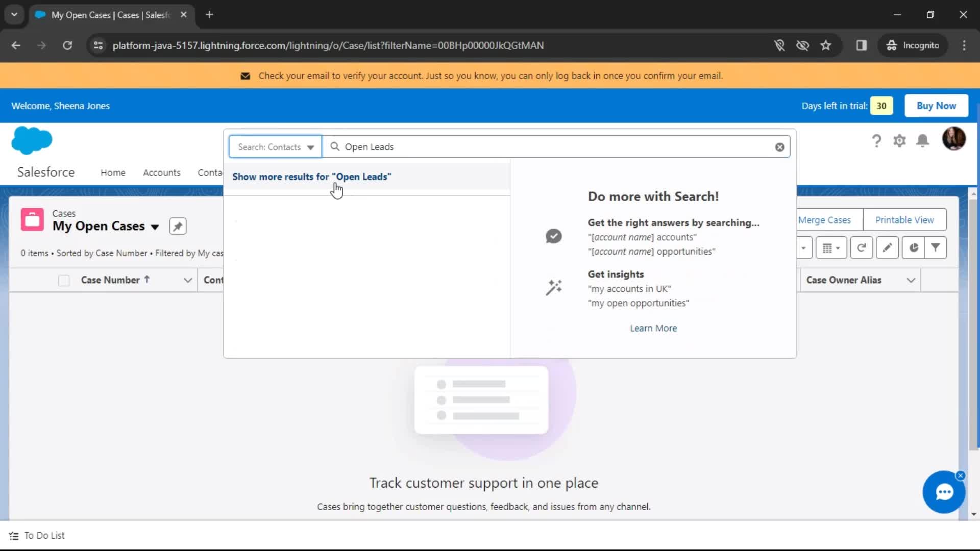Image resolution: width=980 pixels, height=551 pixels.
Task: Open Case Owner Alias column chevron
Action: pyautogui.click(x=911, y=280)
